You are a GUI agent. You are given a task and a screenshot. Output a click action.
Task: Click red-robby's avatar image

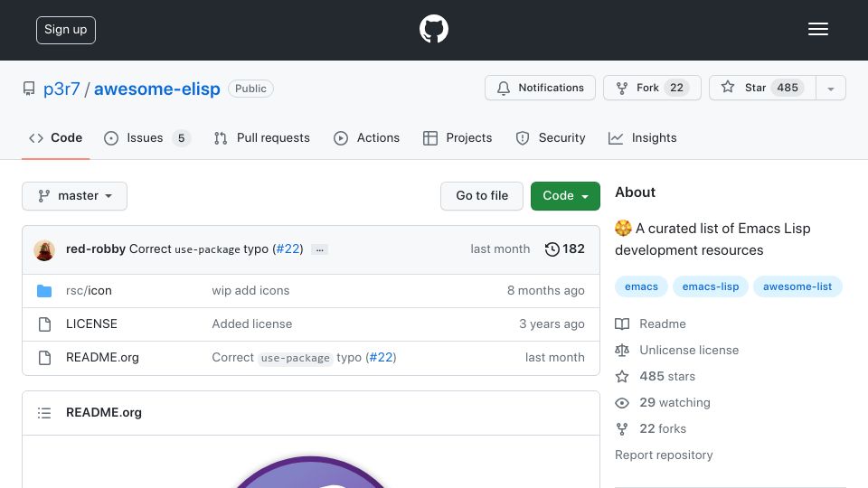point(44,250)
